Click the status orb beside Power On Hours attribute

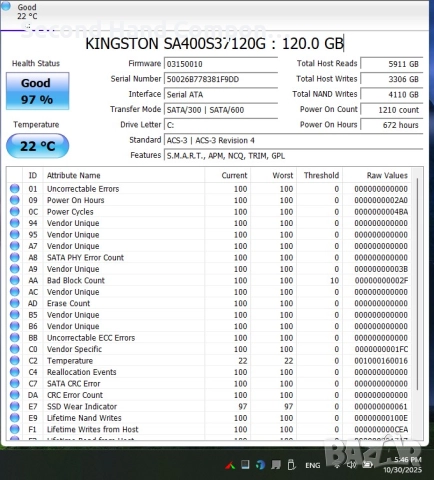tap(15, 200)
